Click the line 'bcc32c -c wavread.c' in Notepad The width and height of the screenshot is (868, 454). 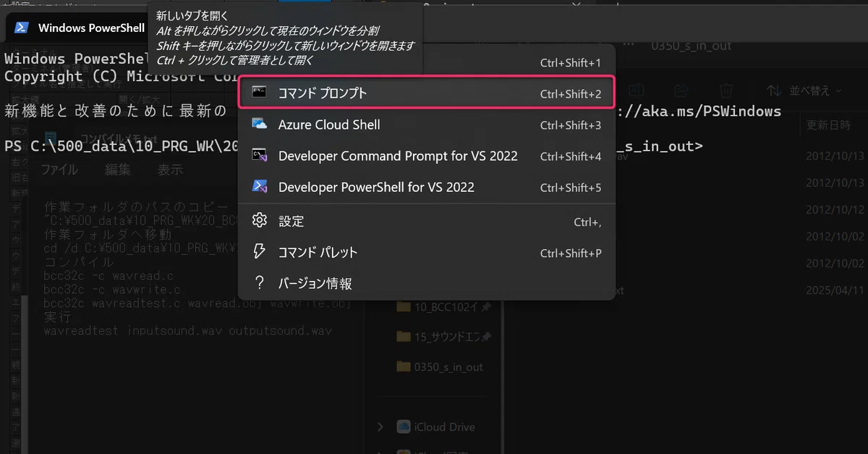coord(110,275)
